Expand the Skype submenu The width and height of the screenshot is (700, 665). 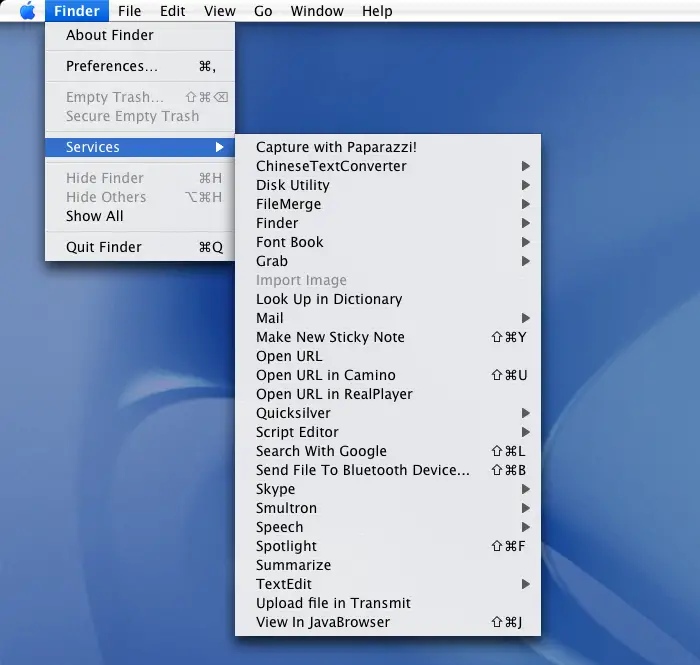pos(388,489)
